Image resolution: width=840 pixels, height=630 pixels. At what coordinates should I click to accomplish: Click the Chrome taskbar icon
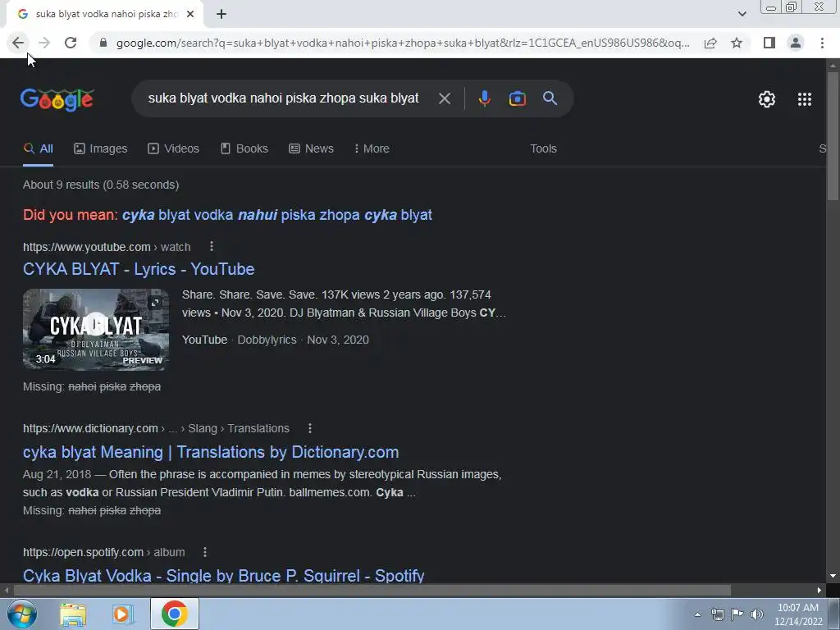pos(174,614)
